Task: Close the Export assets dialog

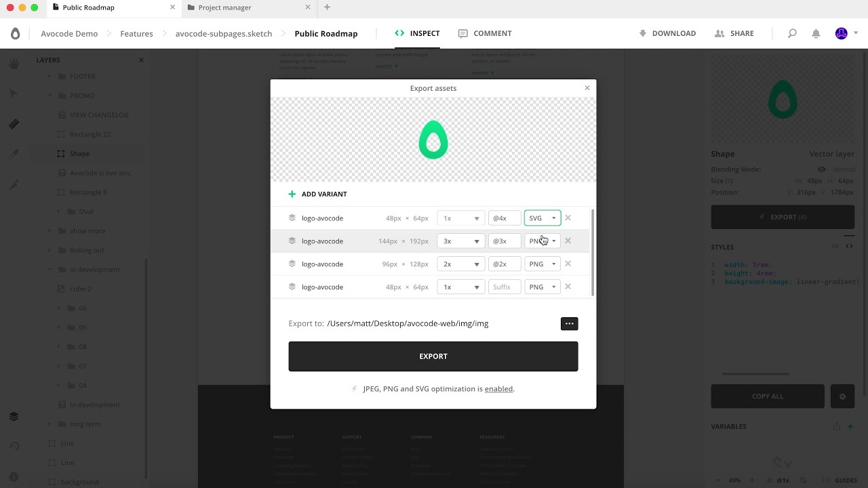Action: tap(587, 87)
